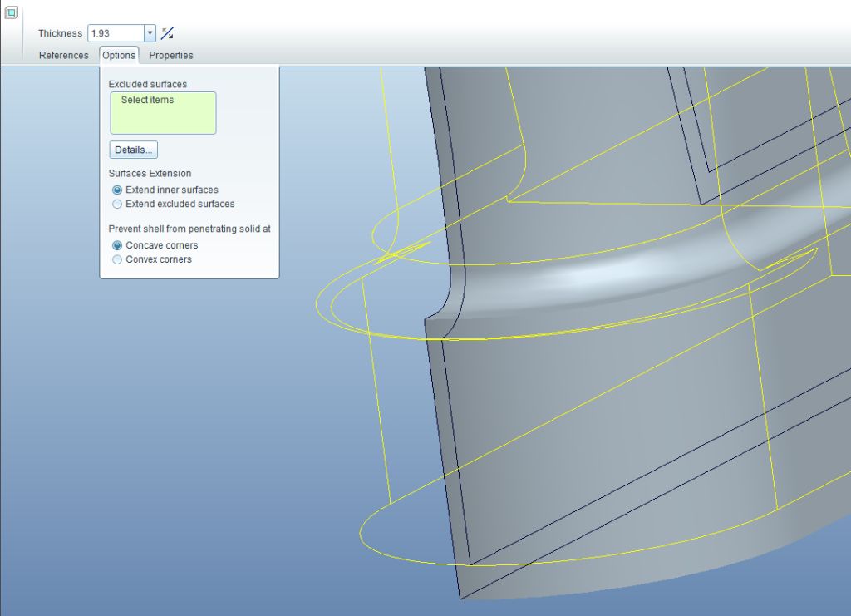Switch to the References tab
Viewport: 851px width, 616px height.
(63, 56)
